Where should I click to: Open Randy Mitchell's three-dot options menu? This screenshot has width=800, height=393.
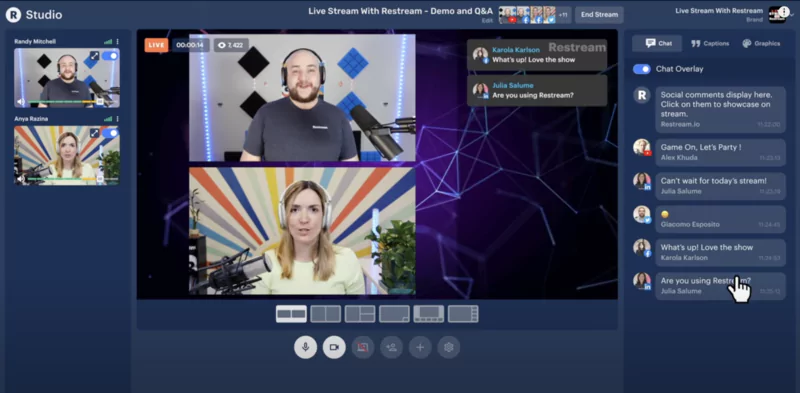(117, 41)
